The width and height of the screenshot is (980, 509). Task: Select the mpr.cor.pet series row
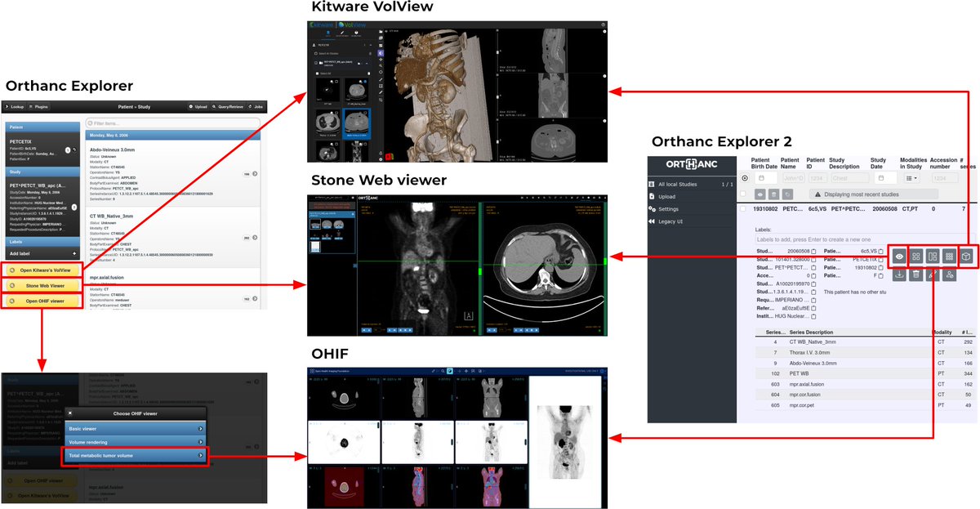tap(864, 404)
